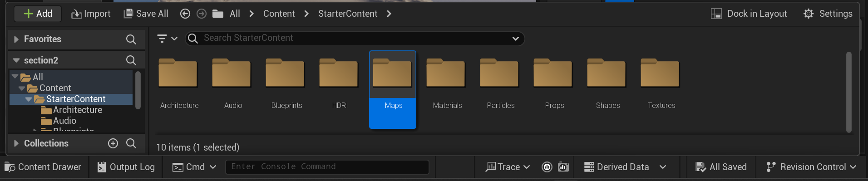Viewport: 868px width, 181px height.
Task: Search the section2 tree with magnifier icon
Action: coord(131,60)
